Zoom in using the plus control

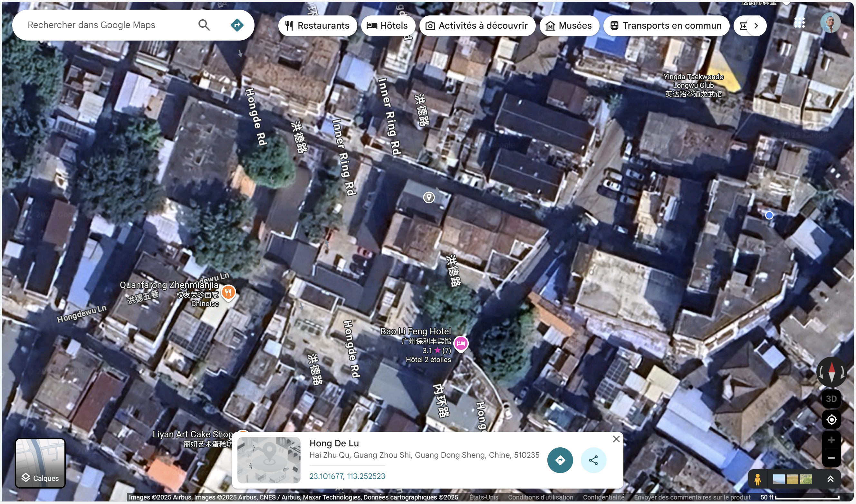point(831,440)
